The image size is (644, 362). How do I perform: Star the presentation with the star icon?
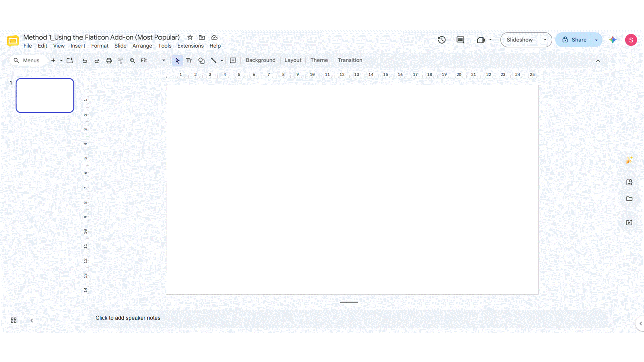[190, 37]
